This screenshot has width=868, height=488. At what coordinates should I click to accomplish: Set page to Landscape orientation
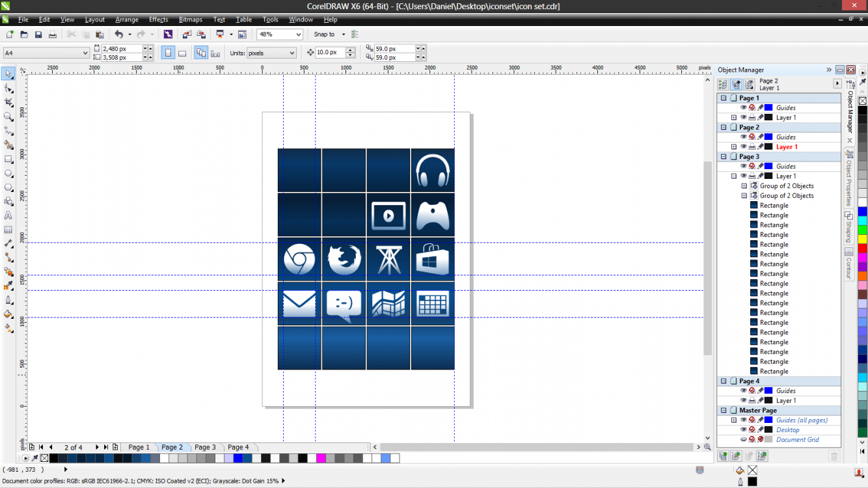(x=182, y=53)
